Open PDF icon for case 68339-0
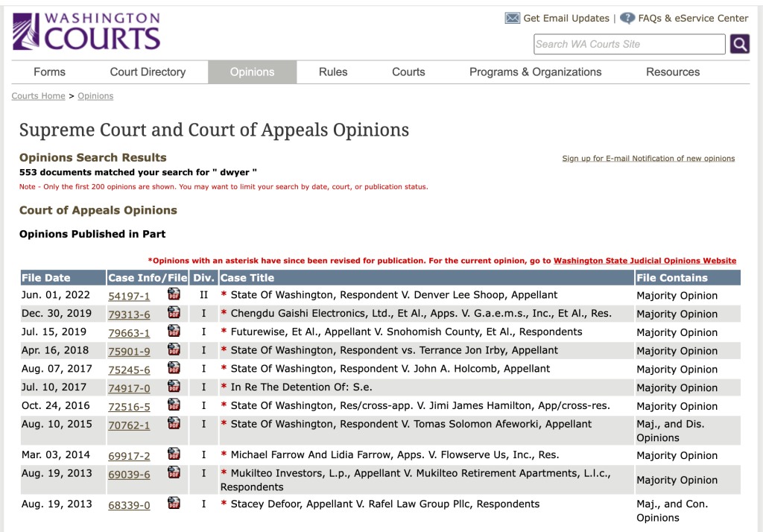Image resolution: width=763 pixels, height=532 pixels. pos(174,504)
